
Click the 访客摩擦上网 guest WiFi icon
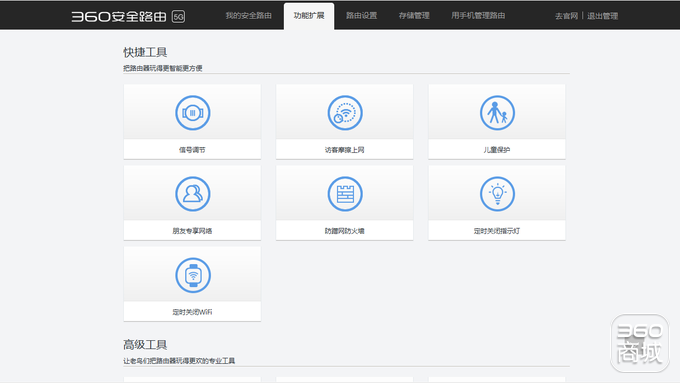coord(345,113)
